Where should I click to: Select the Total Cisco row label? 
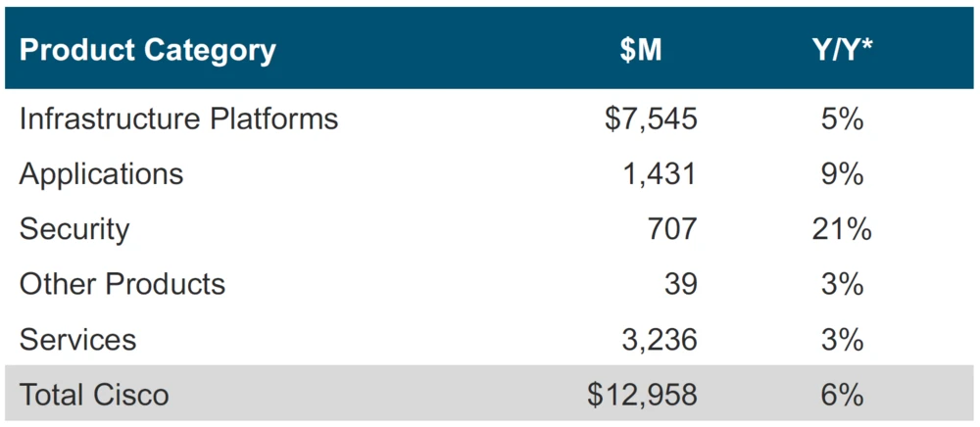pyautogui.click(x=94, y=395)
